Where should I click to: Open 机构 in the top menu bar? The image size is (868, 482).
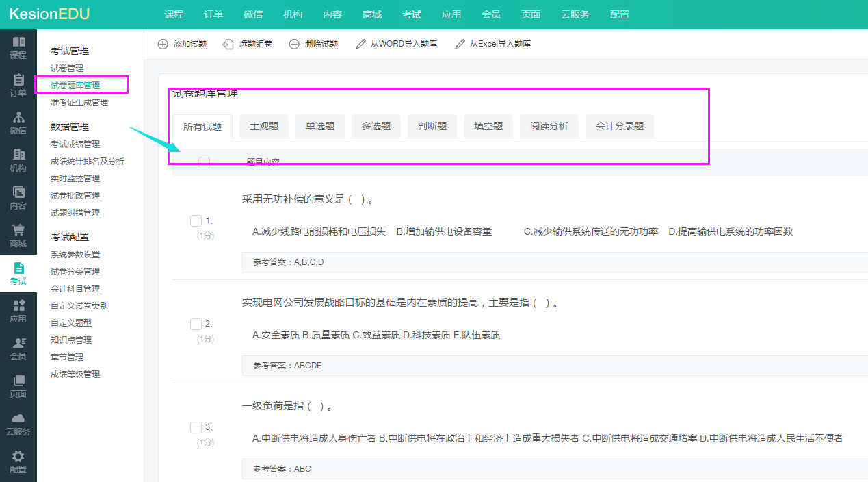(293, 14)
